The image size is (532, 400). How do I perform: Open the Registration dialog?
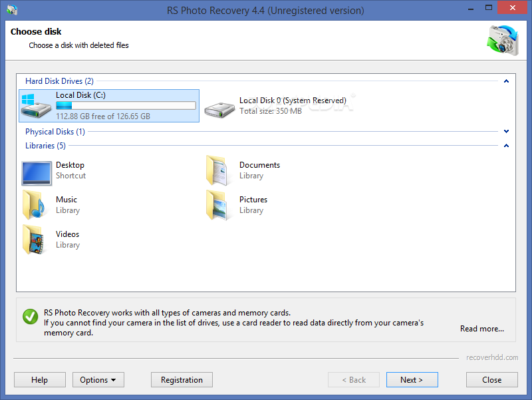[x=182, y=379]
